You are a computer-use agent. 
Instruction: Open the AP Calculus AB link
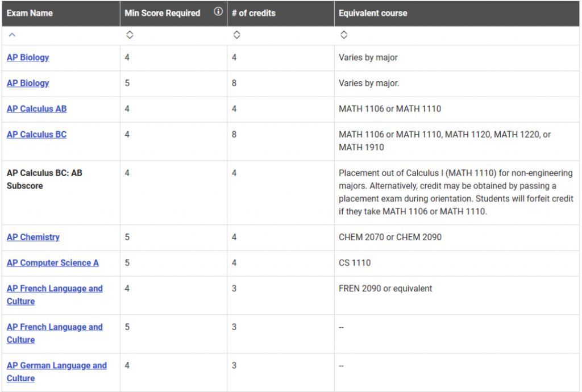pos(36,109)
